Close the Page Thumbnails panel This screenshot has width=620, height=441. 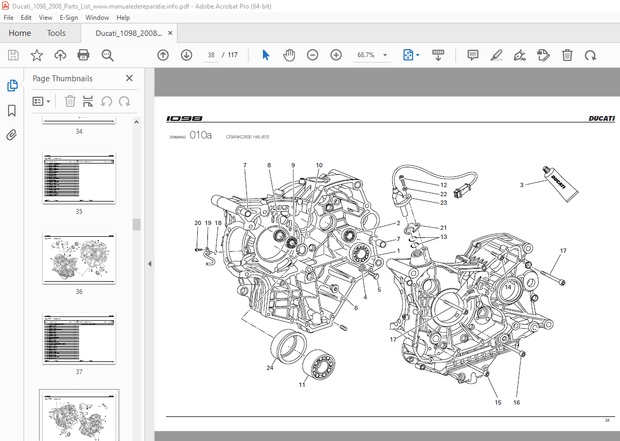pyautogui.click(x=129, y=78)
